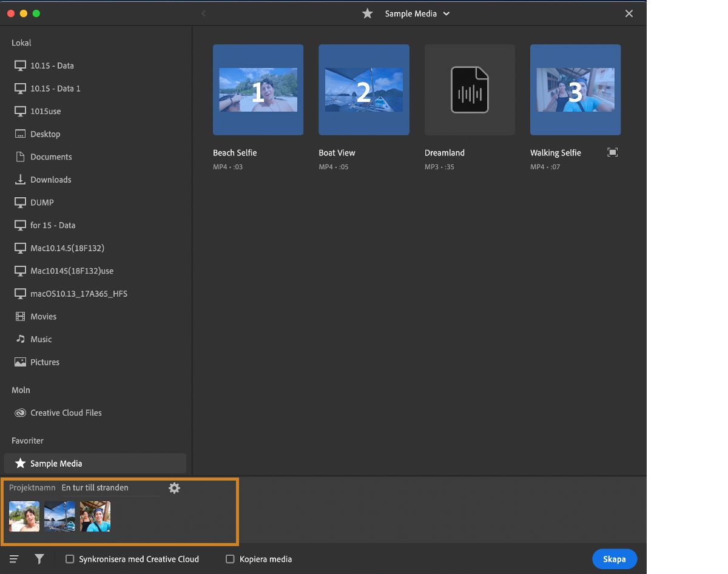
Task: Click the filter funnel icon
Action: pos(39,559)
